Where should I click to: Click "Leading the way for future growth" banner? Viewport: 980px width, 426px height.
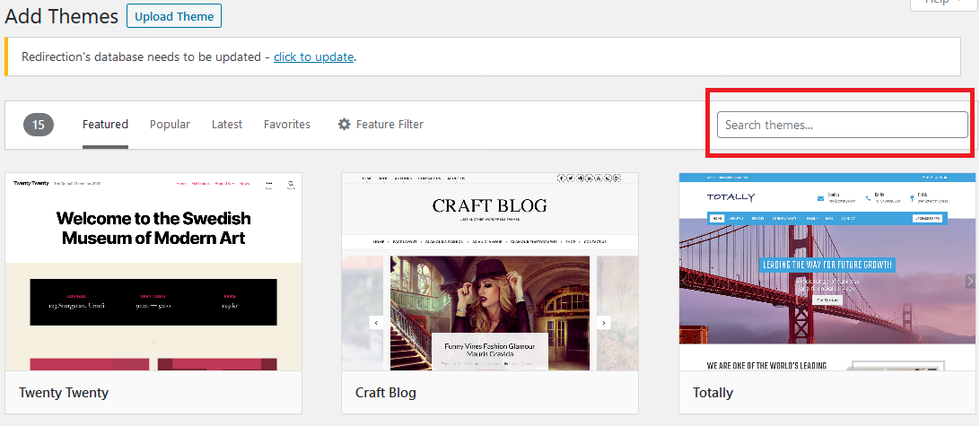tap(827, 265)
